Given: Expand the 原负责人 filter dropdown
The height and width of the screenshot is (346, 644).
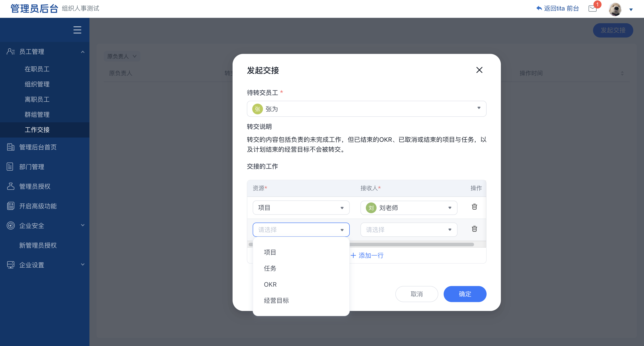Looking at the screenshot, I should point(122,56).
